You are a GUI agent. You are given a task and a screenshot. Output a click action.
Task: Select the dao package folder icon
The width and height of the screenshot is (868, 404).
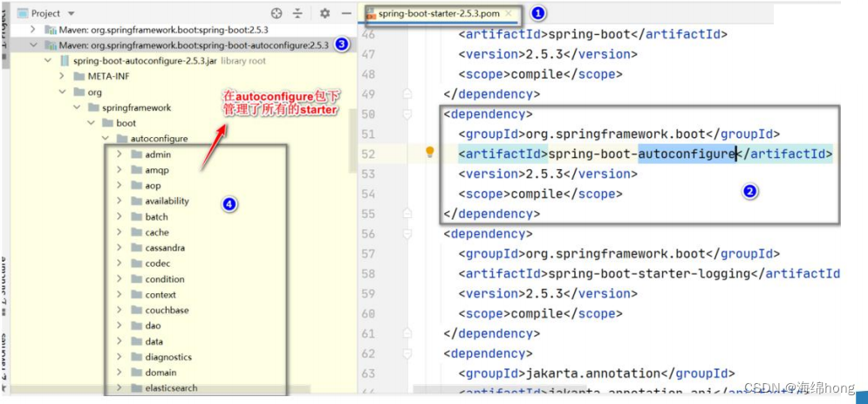tap(137, 326)
